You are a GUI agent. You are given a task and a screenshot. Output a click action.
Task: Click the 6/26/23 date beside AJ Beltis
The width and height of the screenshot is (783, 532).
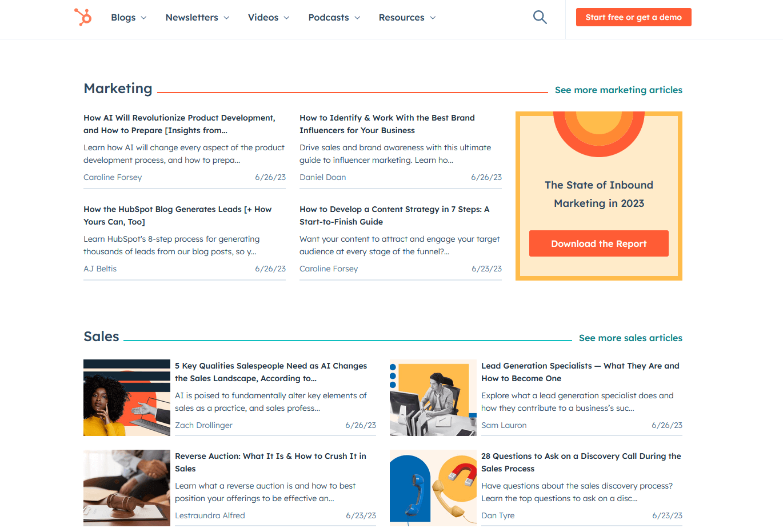pos(270,269)
